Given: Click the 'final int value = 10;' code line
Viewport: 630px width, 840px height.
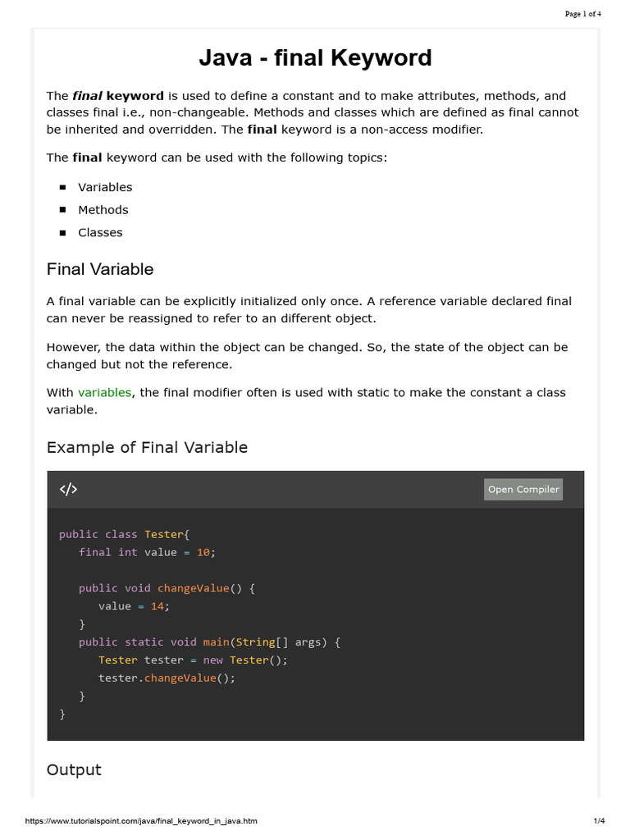Looking at the screenshot, I should 147,552.
